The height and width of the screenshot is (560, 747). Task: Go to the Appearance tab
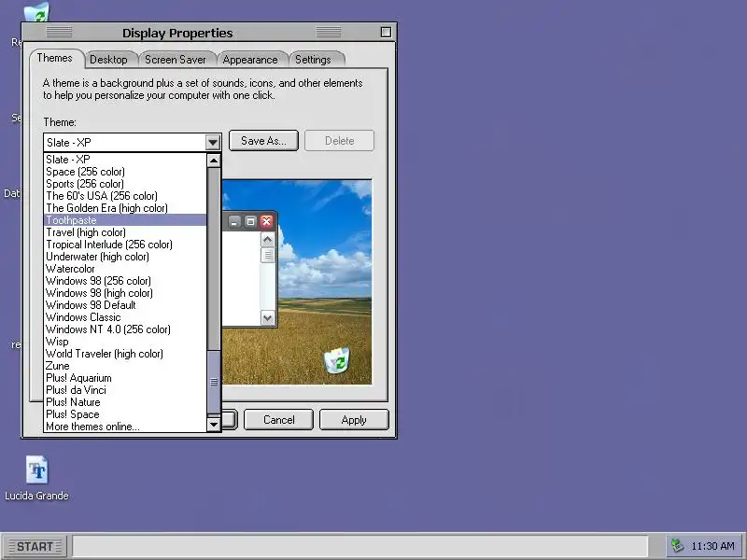click(250, 60)
